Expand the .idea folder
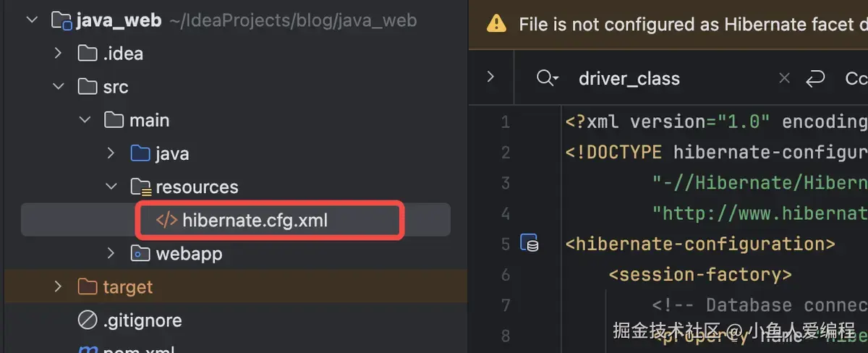Viewport: 868px width, 353px height. pyautogui.click(x=58, y=54)
